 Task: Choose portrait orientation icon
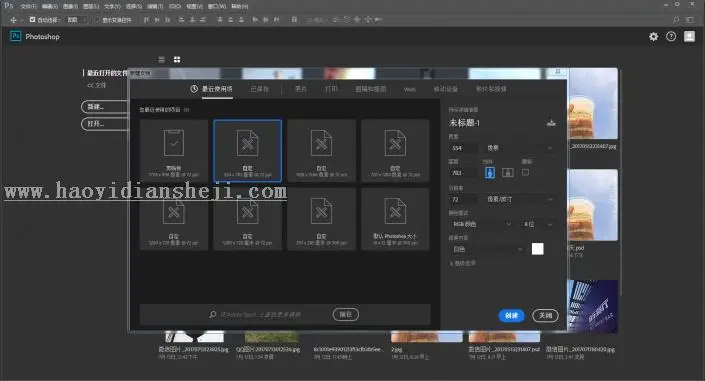(x=490, y=172)
